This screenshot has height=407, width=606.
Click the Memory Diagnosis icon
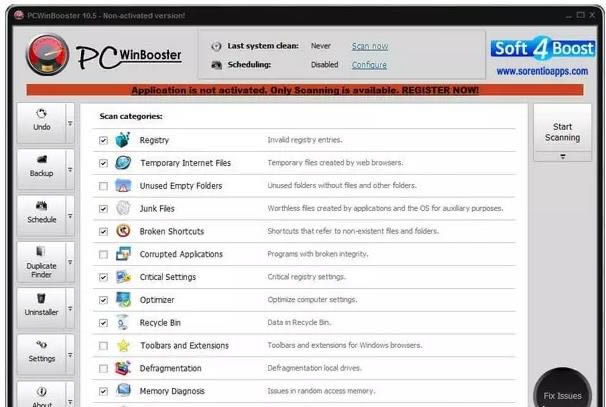point(123,390)
